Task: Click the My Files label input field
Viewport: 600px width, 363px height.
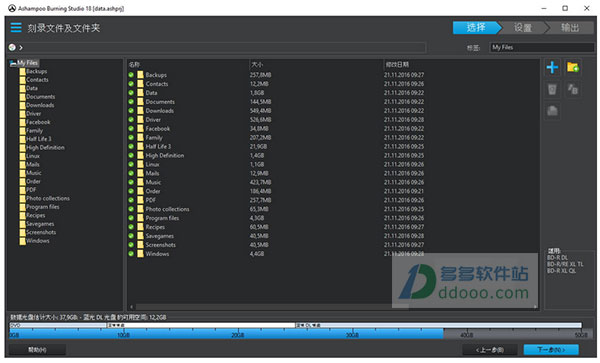Action: [541, 47]
